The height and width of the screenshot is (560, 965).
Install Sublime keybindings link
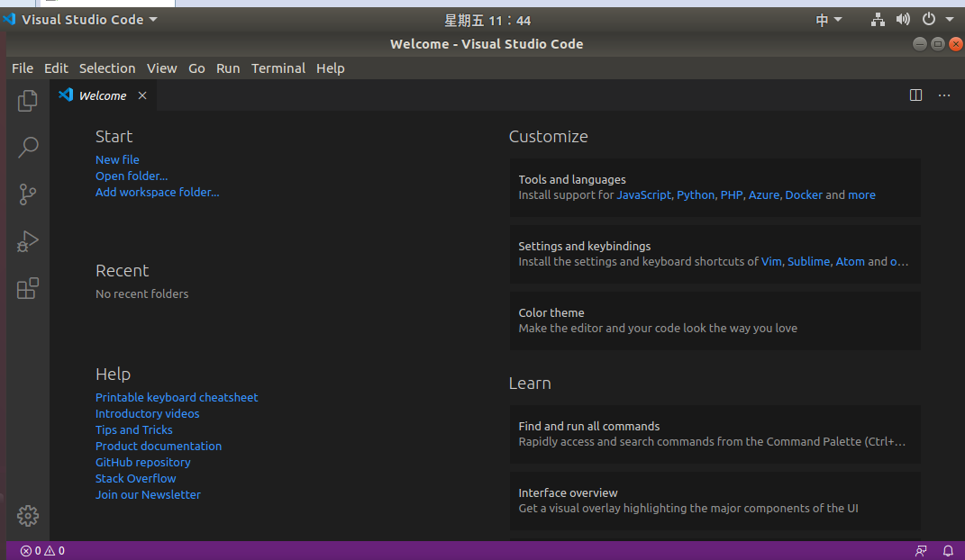[x=809, y=262]
